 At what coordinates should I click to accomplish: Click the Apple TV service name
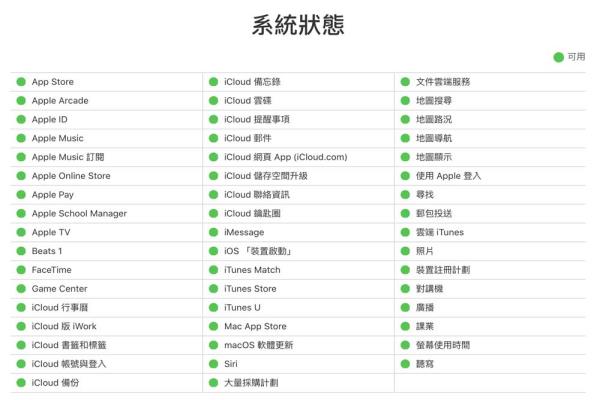(x=51, y=232)
